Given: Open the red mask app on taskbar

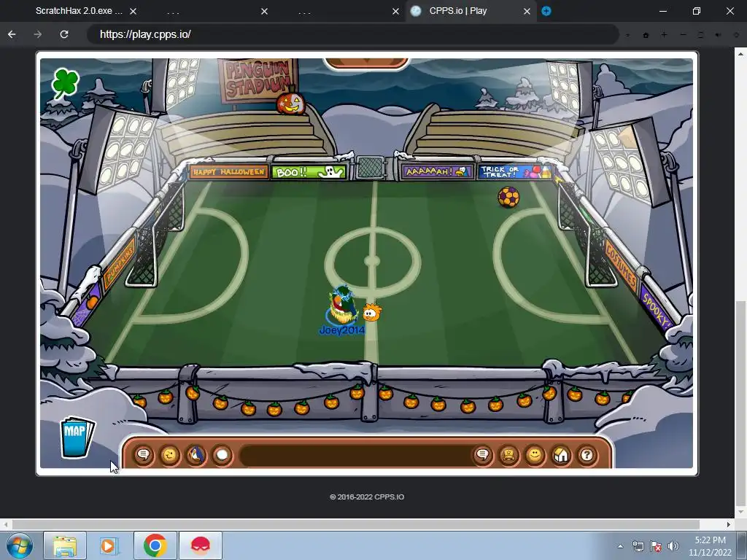Looking at the screenshot, I should pyautogui.click(x=200, y=545).
